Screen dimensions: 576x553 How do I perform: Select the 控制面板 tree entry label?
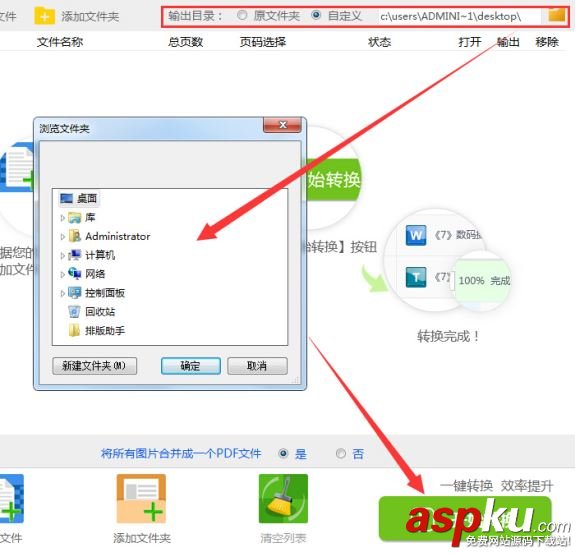click(x=105, y=293)
